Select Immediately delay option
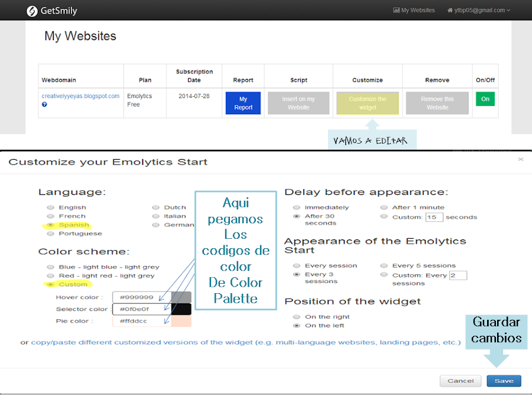Screen dimensions: 532x399 297,207
